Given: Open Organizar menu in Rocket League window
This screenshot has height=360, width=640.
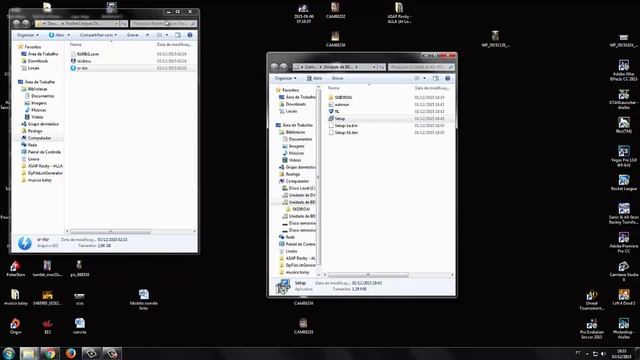Looking at the screenshot, I should click(x=27, y=35).
